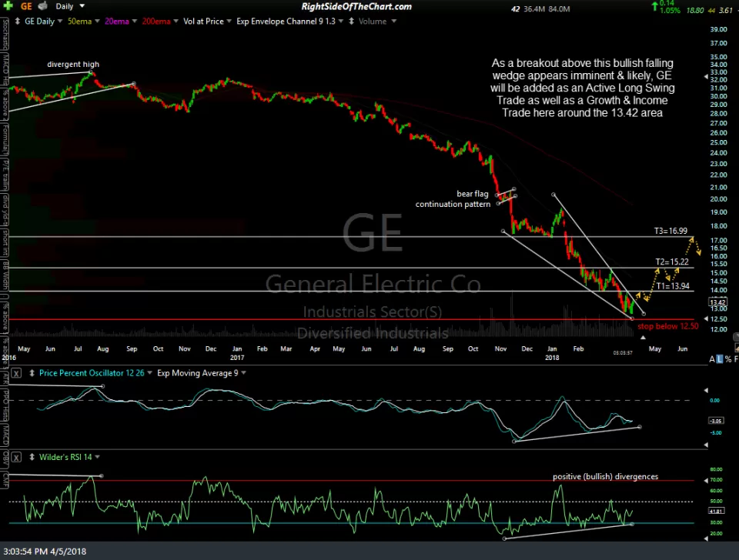Click the white triangle marker above May axis
The height and width of the screenshot is (560, 739).
pyautogui.click(x=643, y=337)
